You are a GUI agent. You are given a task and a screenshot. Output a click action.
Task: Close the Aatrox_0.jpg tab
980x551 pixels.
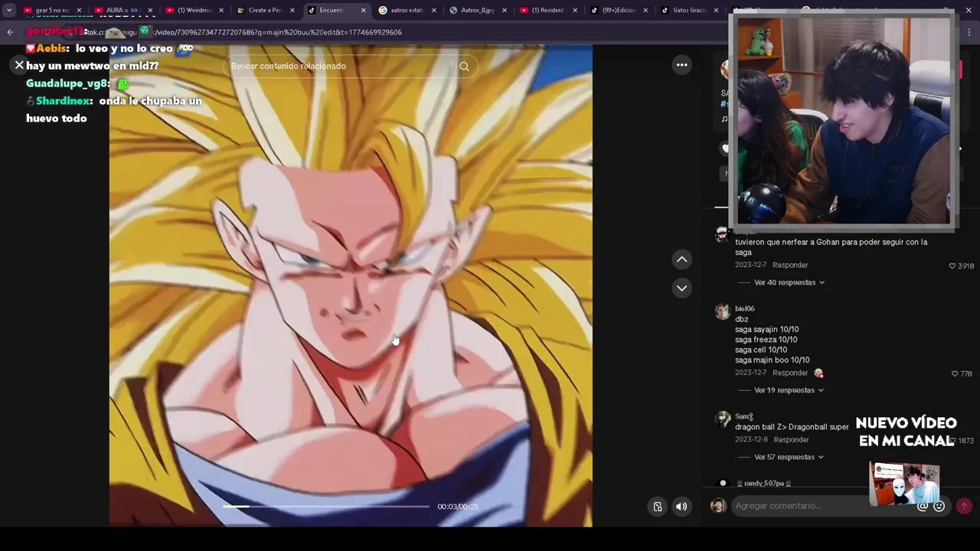click(x=504, y=10)
